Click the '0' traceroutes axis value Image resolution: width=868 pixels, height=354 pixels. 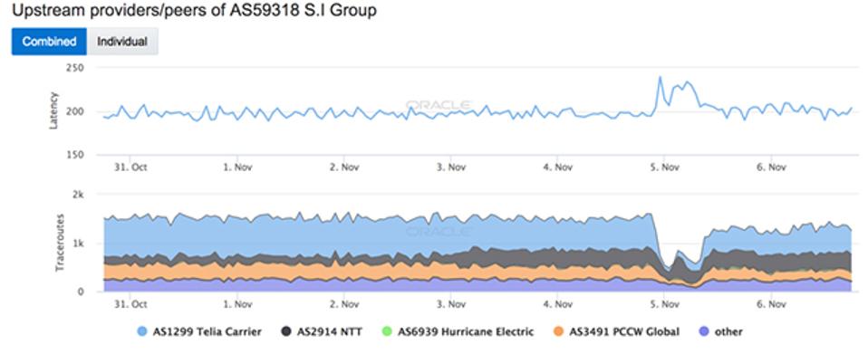pyautogui.click(x=81, y=292)
